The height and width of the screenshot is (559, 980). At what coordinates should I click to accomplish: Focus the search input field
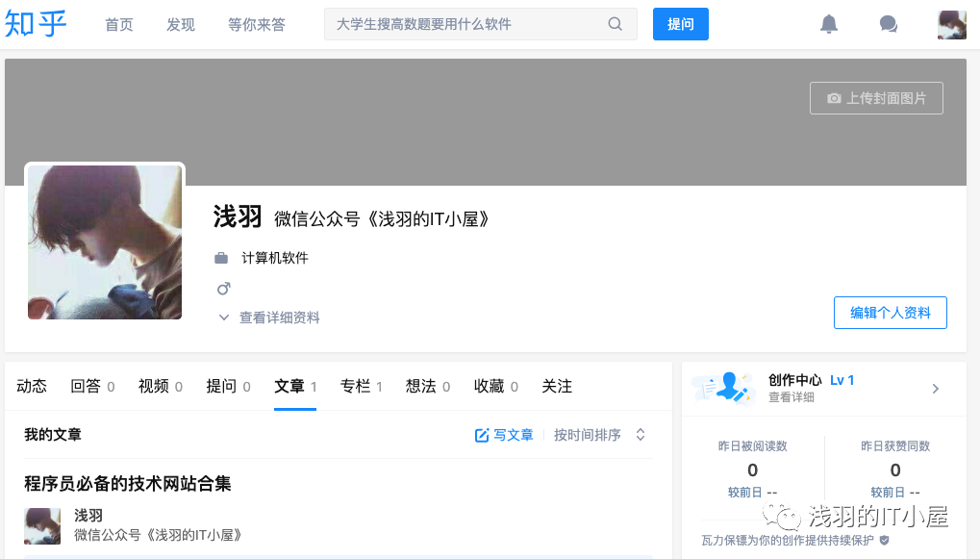481,24
